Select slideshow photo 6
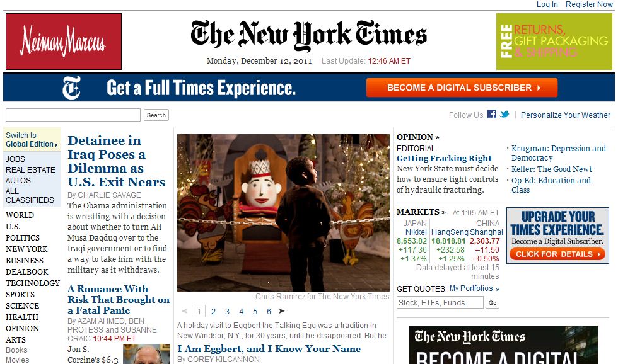The image size is (618, 364). click(x=269, y=311)
